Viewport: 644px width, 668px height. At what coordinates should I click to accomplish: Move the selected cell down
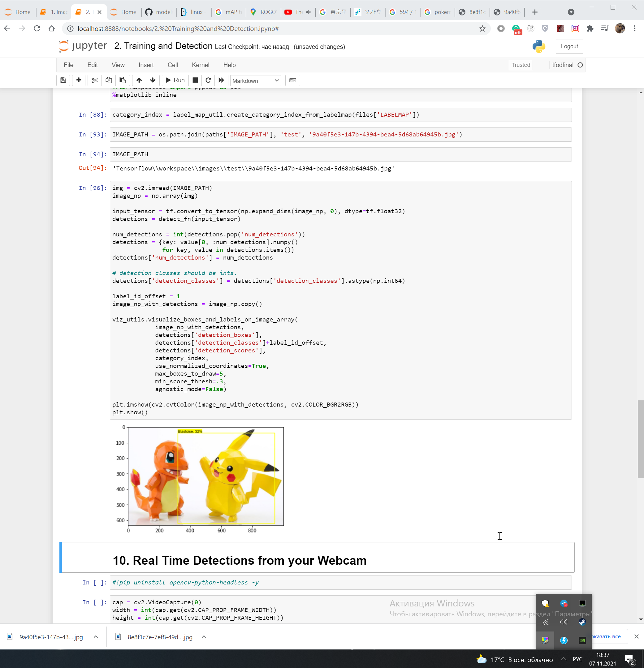coord(153,80)
